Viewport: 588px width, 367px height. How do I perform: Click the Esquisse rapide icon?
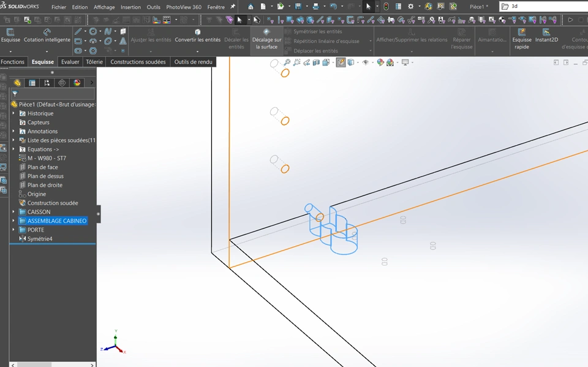[x=522, y=32]
